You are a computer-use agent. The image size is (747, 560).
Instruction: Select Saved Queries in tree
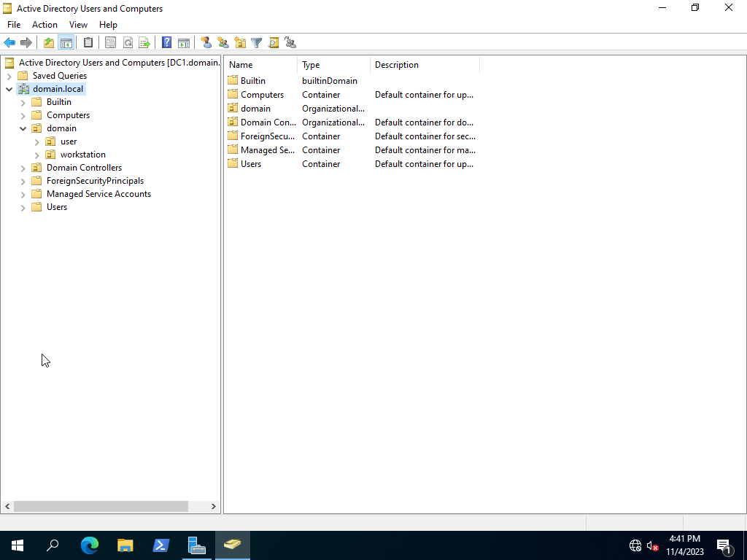pyautogui.click(x=60, y=76)
